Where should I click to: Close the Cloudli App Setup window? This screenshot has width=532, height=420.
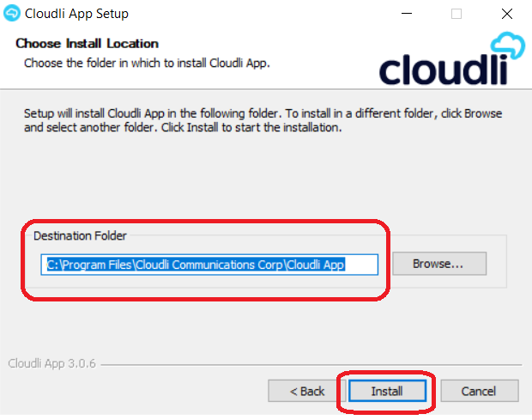pos(507,14)
